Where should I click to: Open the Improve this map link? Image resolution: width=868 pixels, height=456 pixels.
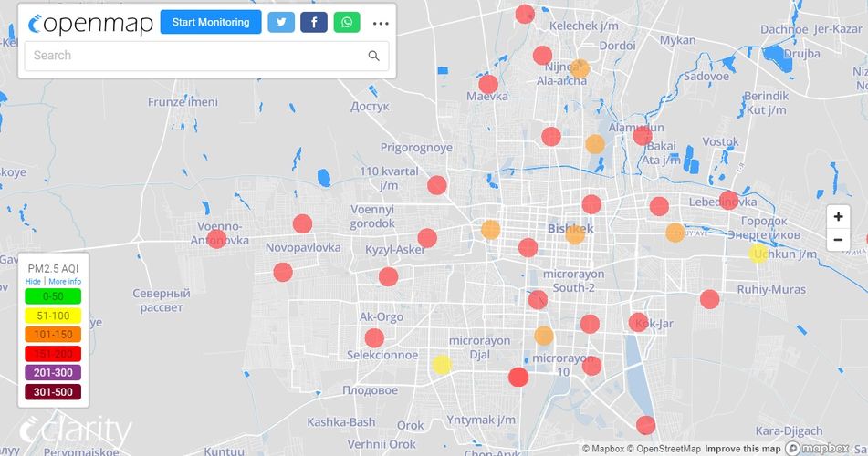[742, 449]
